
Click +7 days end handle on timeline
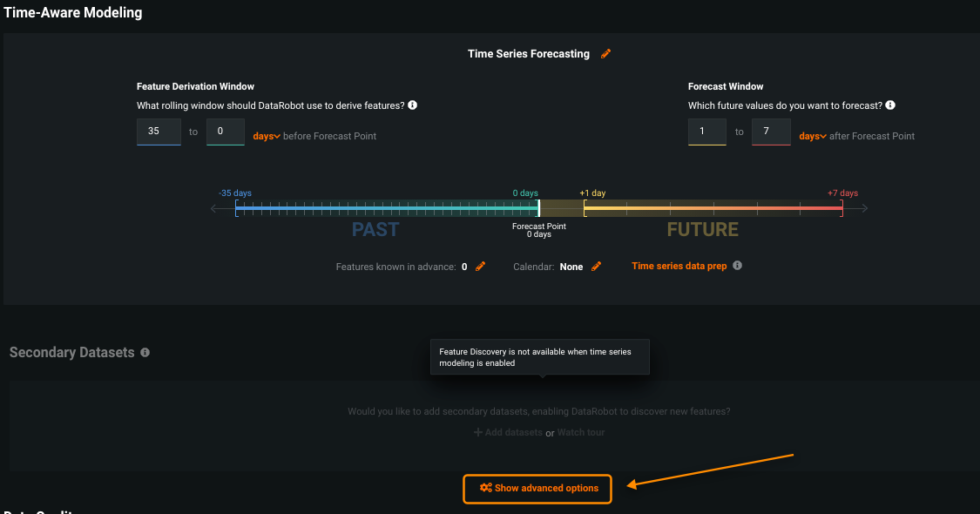[841, 208]
